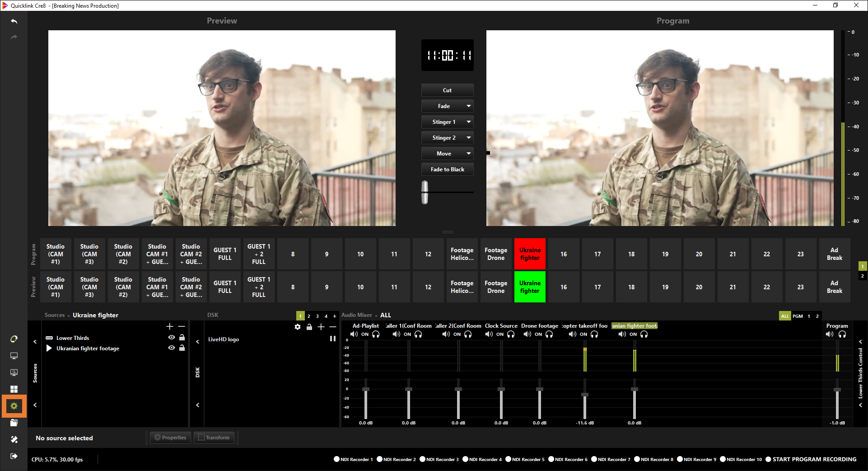Select the PGM audio mixer tab
This screenshot has height=471, width=868.
[798, 316]
